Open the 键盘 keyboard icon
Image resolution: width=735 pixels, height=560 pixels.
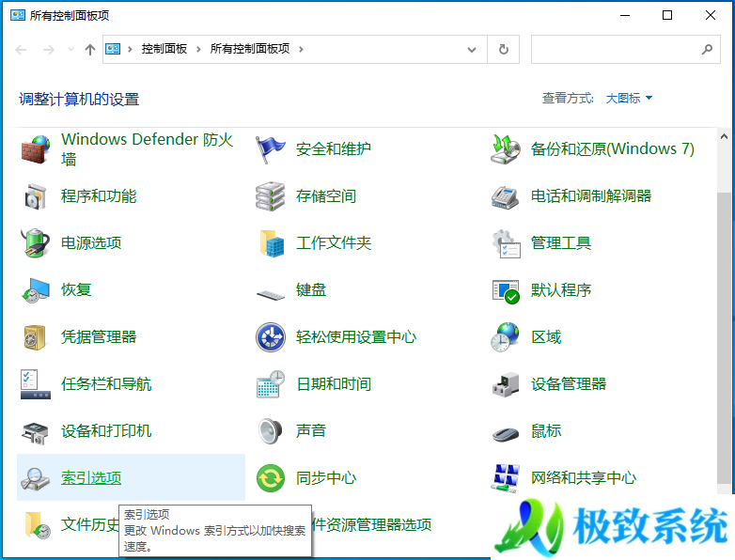tap(271, 295)
